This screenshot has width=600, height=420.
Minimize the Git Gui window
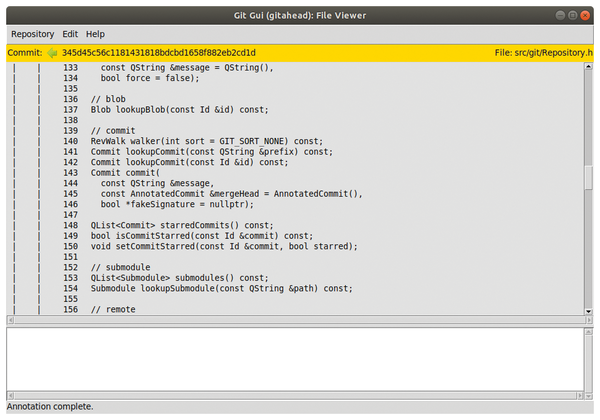pos(560,15)
